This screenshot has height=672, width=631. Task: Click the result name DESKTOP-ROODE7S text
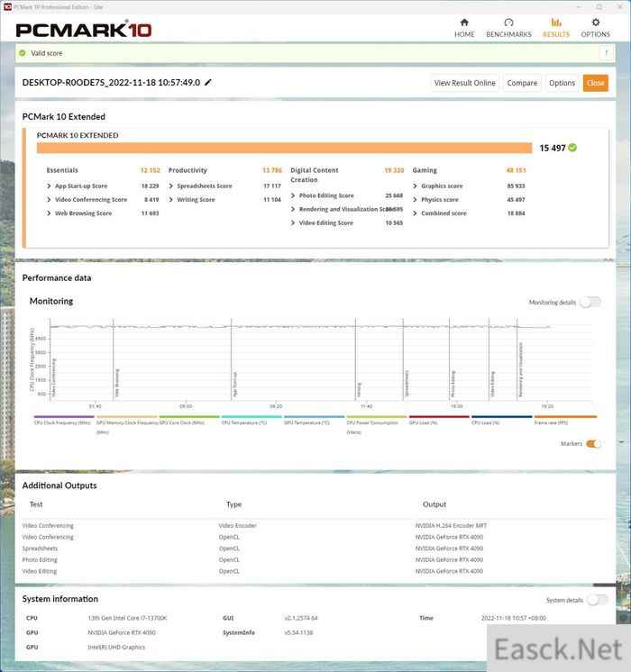pyautogui.click(x=111, y=82)
